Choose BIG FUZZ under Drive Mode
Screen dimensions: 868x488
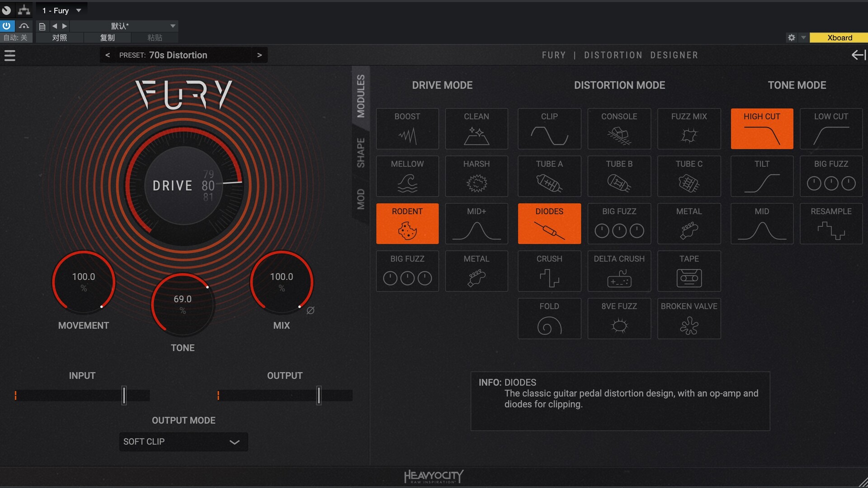click(x=407, y=271)
